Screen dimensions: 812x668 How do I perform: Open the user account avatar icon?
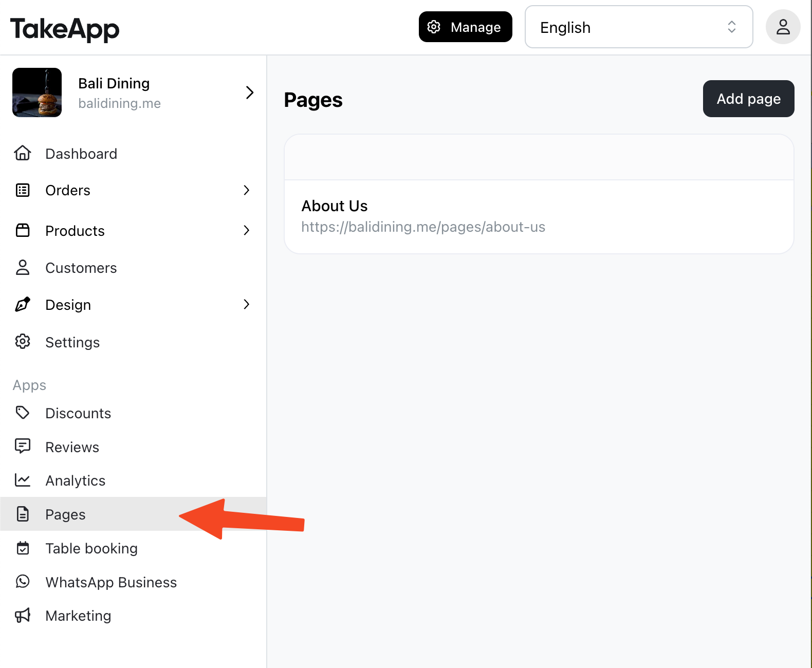(783, 27)
